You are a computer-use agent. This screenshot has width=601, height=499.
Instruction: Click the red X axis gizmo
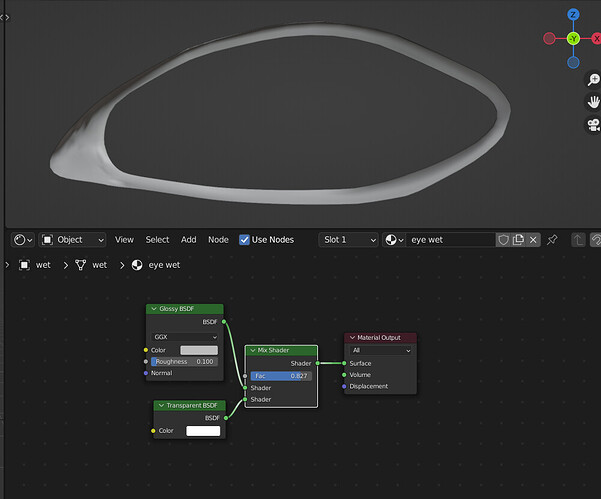596,39
